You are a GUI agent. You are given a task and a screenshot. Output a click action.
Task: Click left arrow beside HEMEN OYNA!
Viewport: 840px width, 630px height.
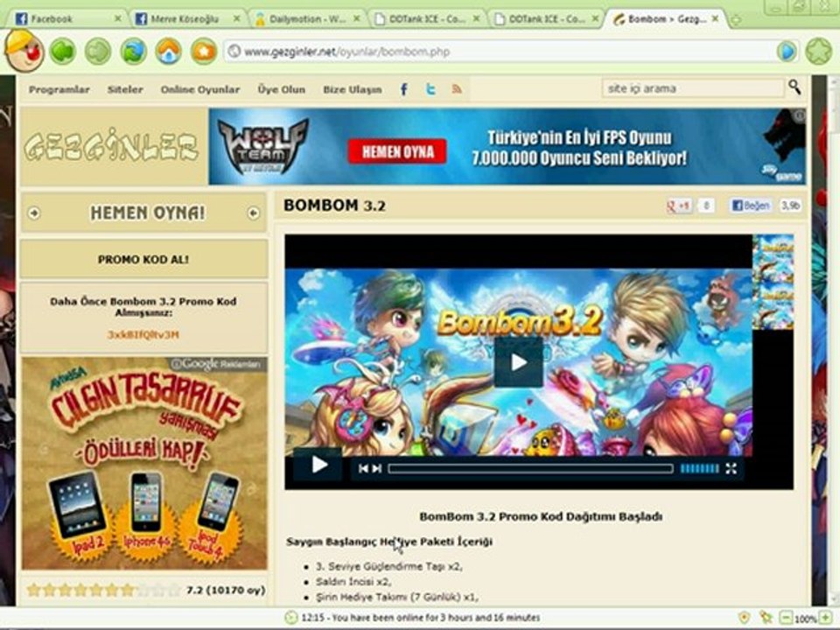(34, 213)
